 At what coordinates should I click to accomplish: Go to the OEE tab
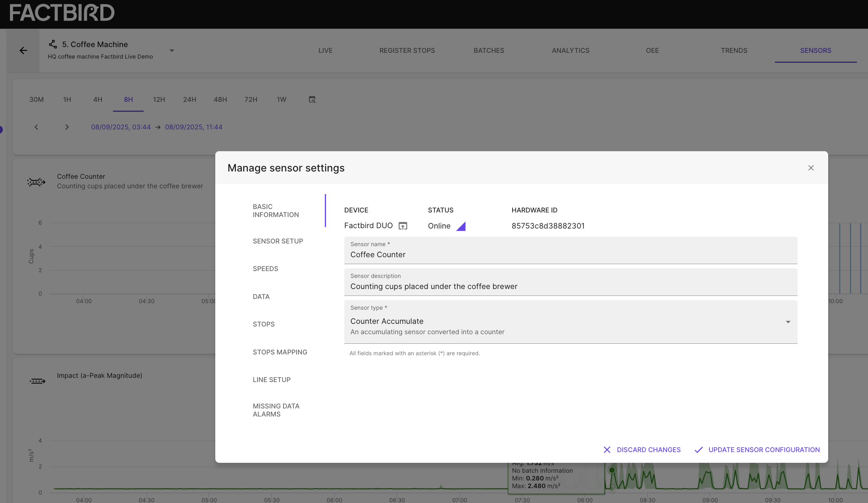pos(652,51)
